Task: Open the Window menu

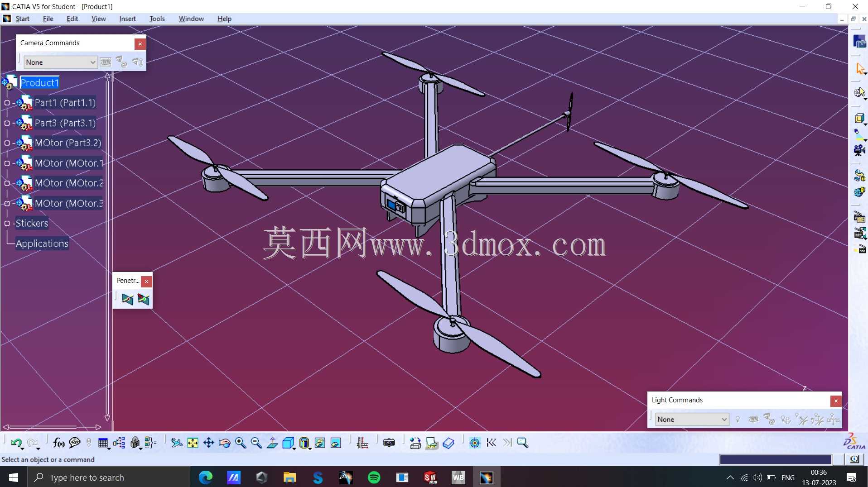Action: [191, 19]
